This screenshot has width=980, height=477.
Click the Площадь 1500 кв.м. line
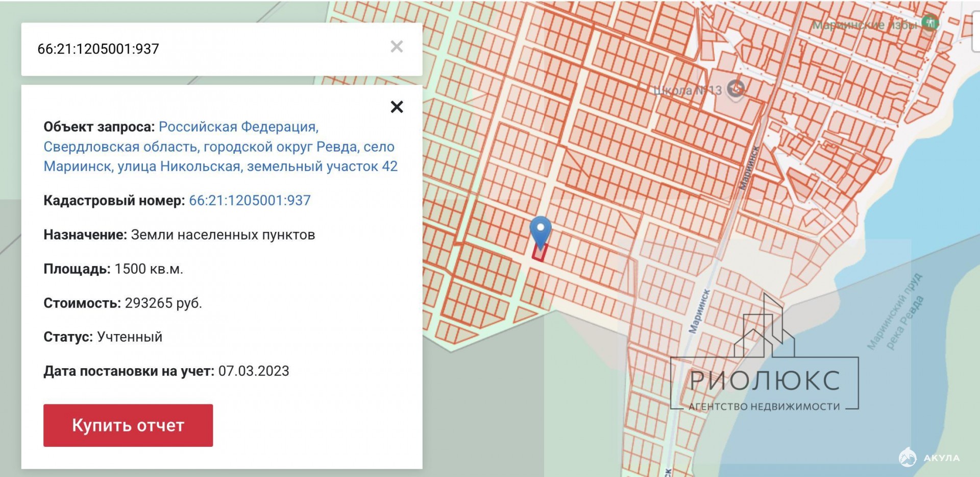(113, 269)
